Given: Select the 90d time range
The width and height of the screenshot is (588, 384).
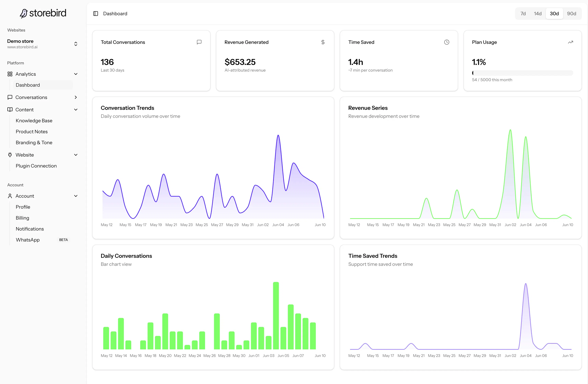Looking at the screenshot, I should [x=571, y=14].
